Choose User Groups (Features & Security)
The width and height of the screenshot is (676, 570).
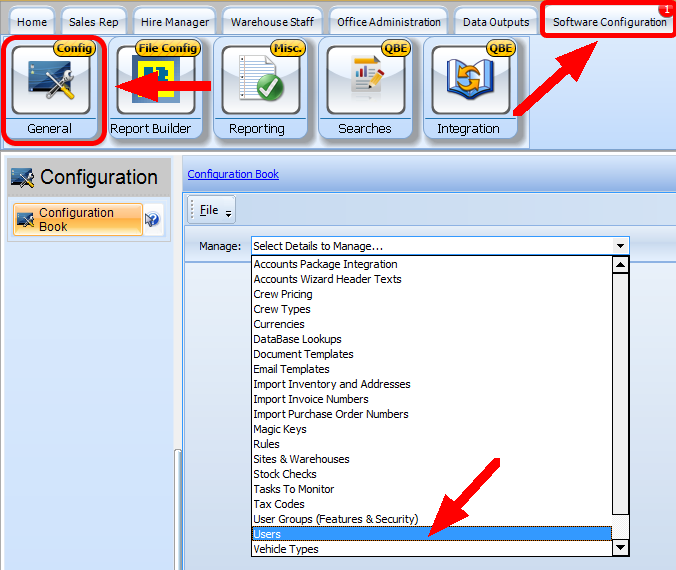point(335,519)
